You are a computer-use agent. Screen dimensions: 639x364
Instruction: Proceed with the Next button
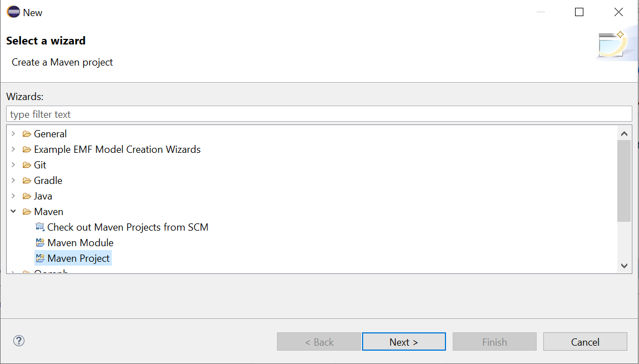tap(404, 342)
